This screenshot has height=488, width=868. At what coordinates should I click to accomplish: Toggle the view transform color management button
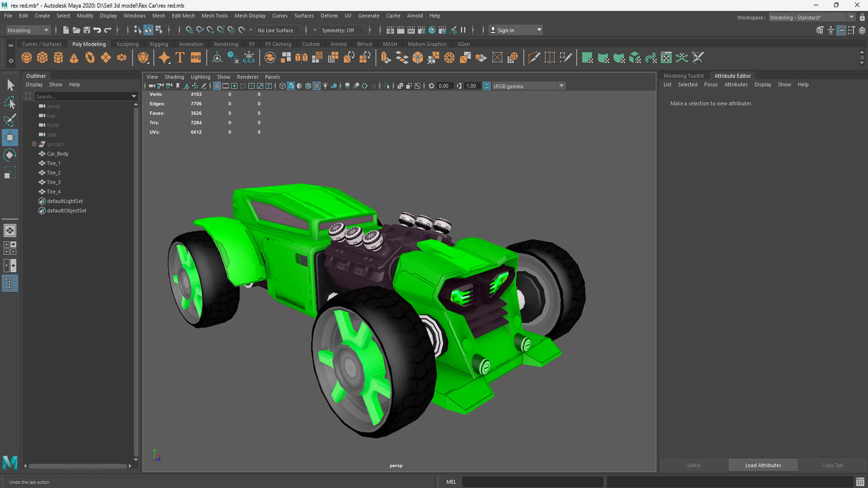pos(487,86)
